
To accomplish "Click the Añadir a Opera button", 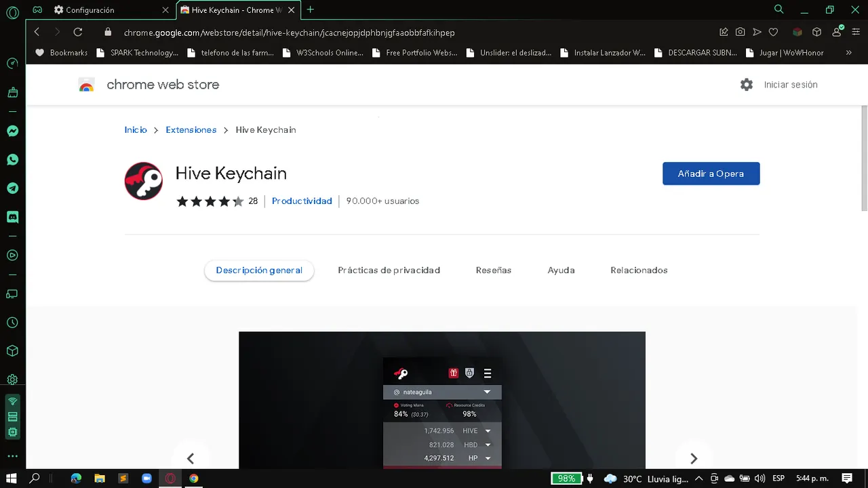I will click(711, 174).
